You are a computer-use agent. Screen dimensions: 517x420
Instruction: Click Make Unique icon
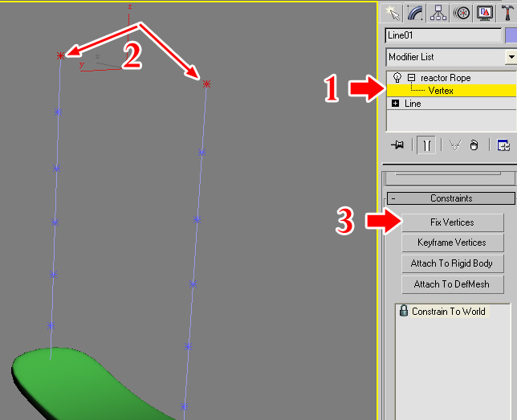point(455,145)
